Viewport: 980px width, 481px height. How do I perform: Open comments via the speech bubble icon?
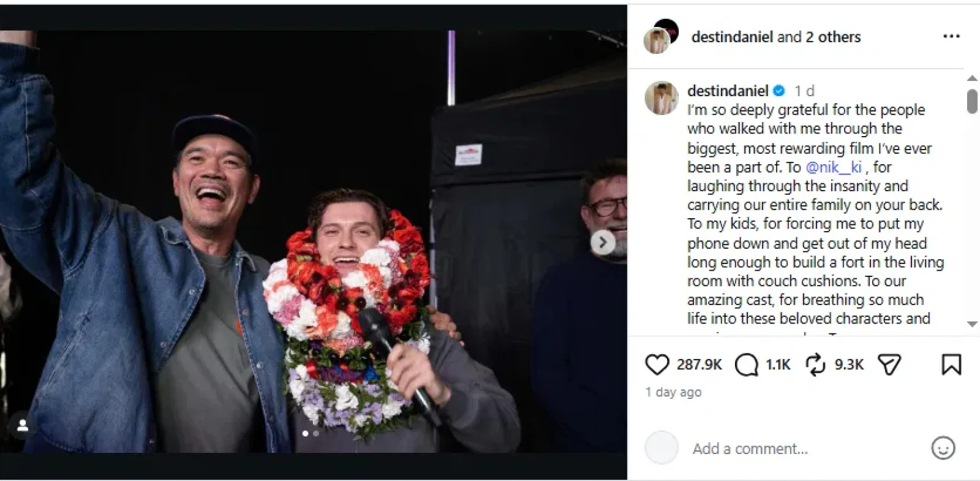(747, 364)
